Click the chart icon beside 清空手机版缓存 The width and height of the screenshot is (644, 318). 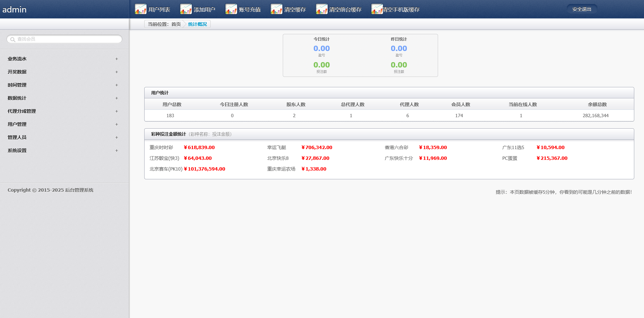pos(377,9)
